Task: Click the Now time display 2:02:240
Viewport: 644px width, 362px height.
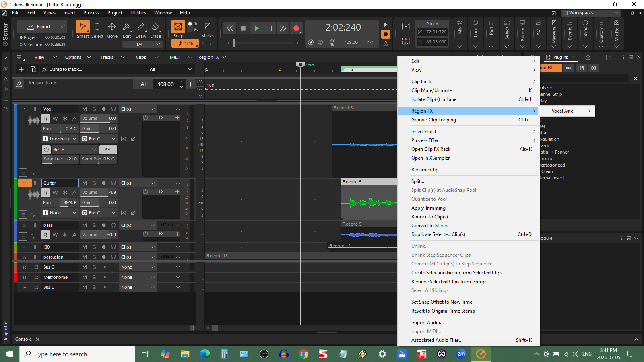Action: coord(343,27)
